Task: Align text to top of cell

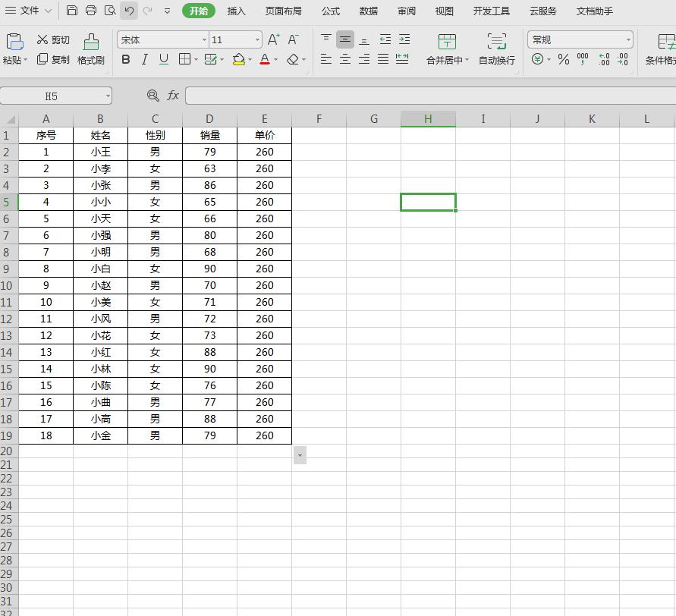Action: [x=326, y=39]
